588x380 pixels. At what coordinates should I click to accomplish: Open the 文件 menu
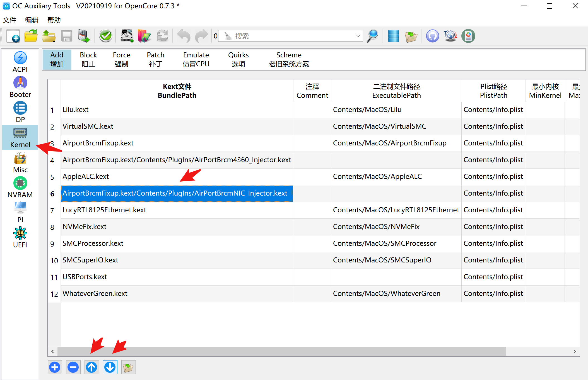(9, 20)
